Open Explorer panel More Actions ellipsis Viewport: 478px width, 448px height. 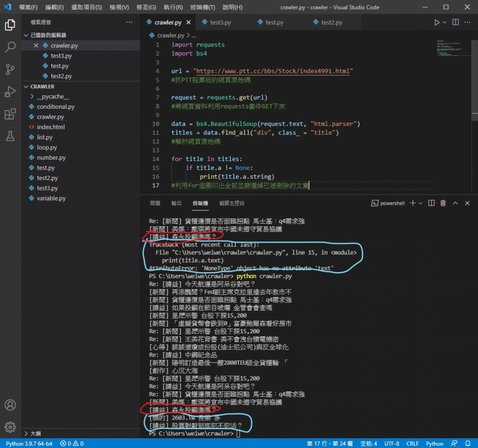(129, 22)
